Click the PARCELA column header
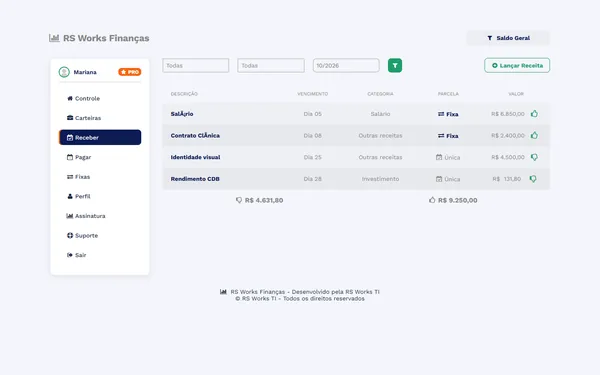This screenshot has height=375, width=600. [448, 94]
